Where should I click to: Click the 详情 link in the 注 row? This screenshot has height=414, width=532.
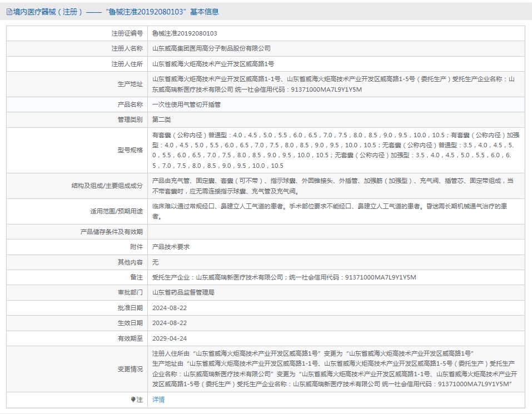[x=158, y=400]
